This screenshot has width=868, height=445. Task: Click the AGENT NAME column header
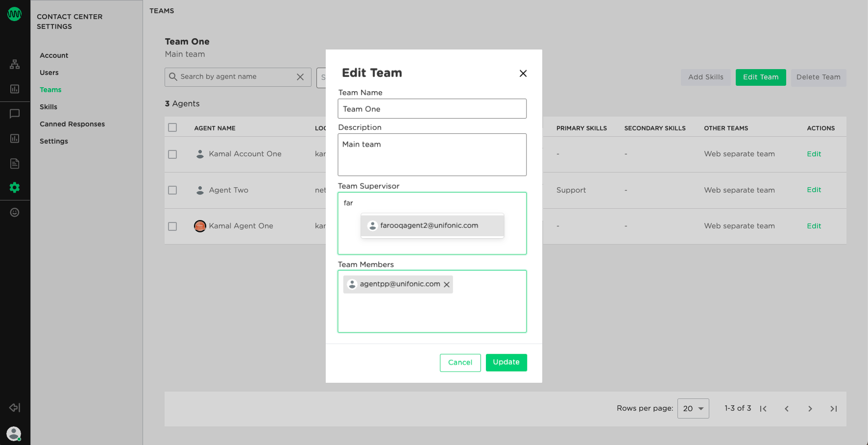point(215,128)
